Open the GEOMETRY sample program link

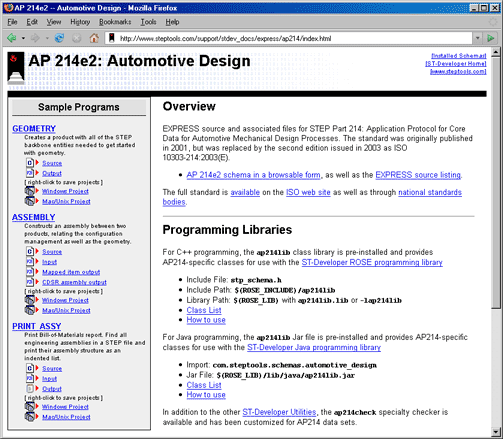coord(34,129)
